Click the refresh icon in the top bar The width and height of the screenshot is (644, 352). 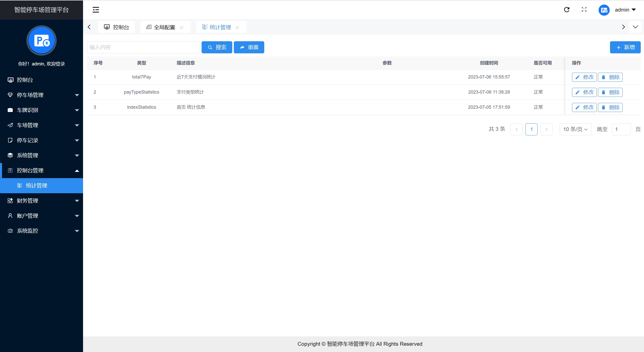click(x=567, y=10)
